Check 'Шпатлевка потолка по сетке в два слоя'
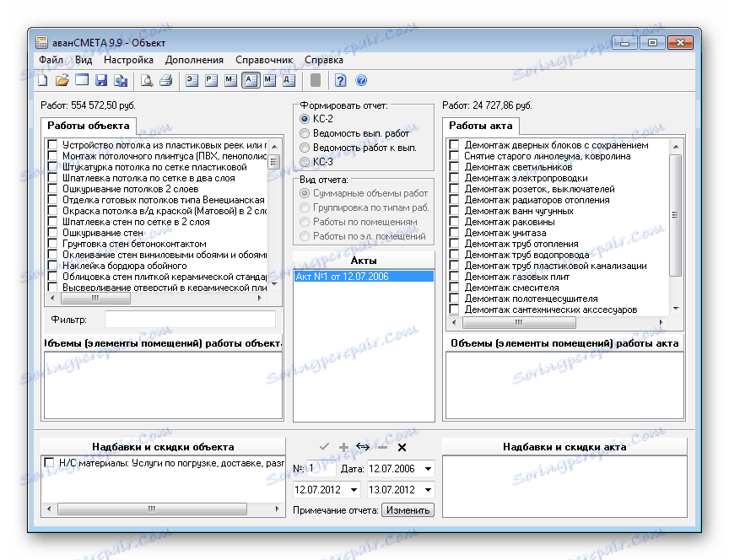 coord(52,177)
